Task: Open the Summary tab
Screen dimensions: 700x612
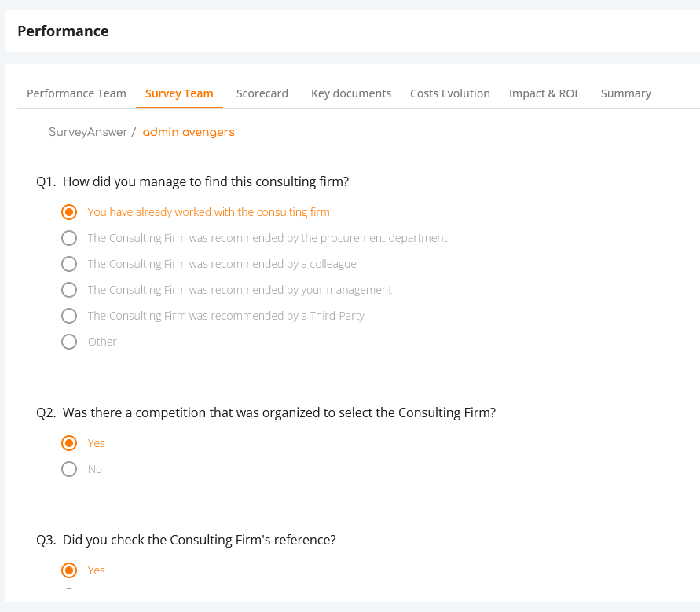Action: [x=625, y=93]
